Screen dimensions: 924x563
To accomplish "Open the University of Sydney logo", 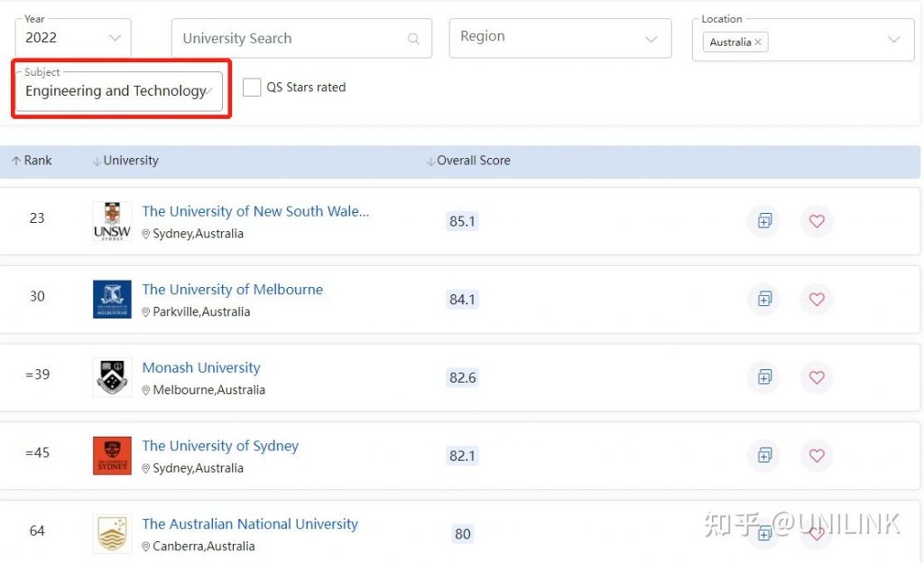I will point(112,456).
